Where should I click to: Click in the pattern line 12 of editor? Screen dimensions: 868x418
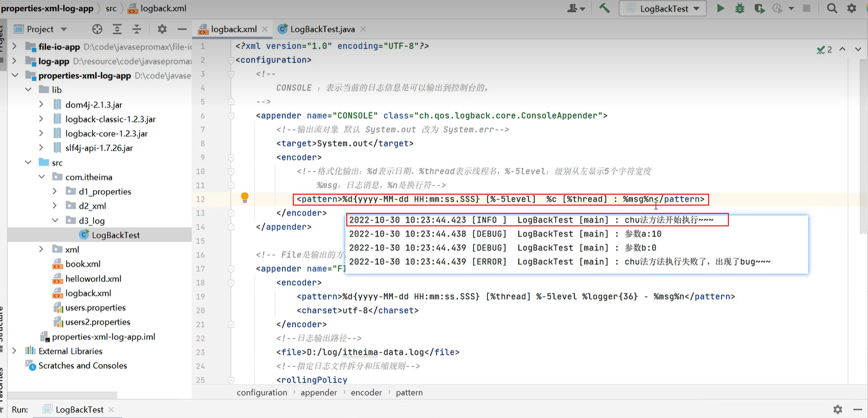500,199
